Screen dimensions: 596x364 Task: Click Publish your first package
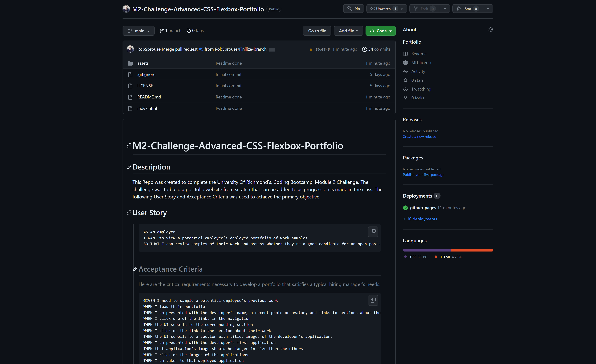point(423,175)
